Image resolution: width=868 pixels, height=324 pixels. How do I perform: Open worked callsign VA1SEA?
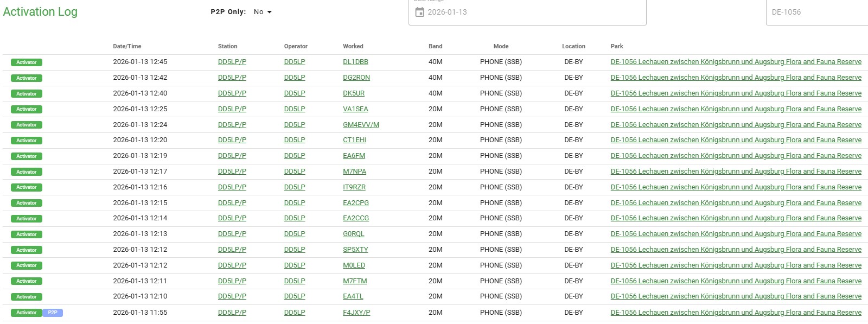coord(355,109)
